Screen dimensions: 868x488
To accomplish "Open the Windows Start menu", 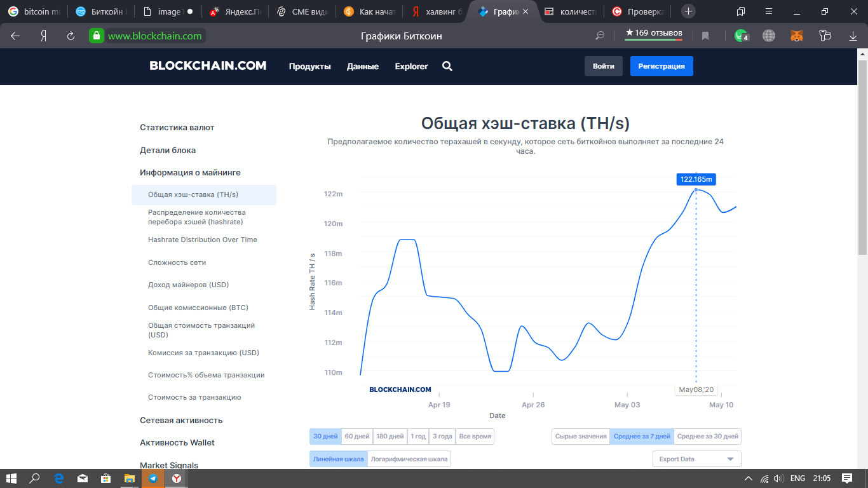I will pos(11,478).
